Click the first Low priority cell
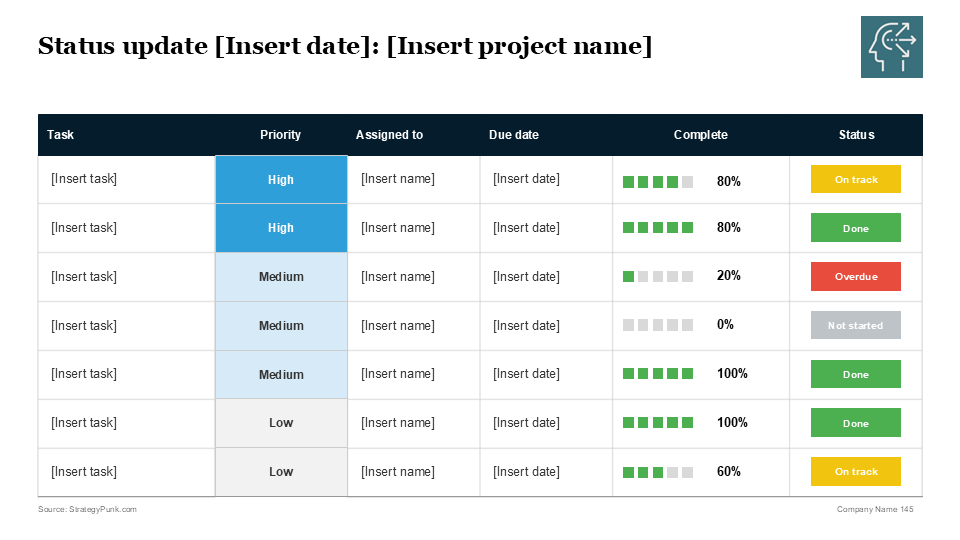Screen dimensions: 960x540 coord(281,423)
